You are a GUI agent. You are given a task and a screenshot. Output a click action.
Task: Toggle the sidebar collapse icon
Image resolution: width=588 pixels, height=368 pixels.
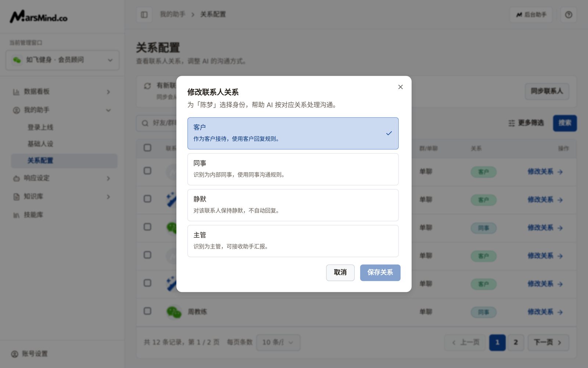(144, 15)
